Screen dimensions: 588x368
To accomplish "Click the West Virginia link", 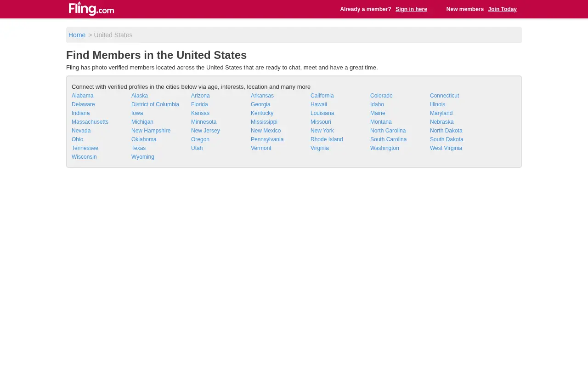I will 446,148.
